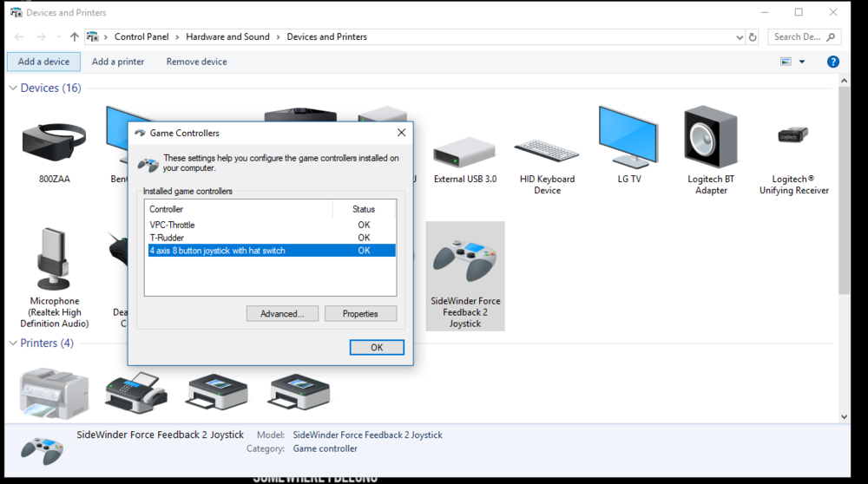
Task: Click Add a printer
Action: 118,62
